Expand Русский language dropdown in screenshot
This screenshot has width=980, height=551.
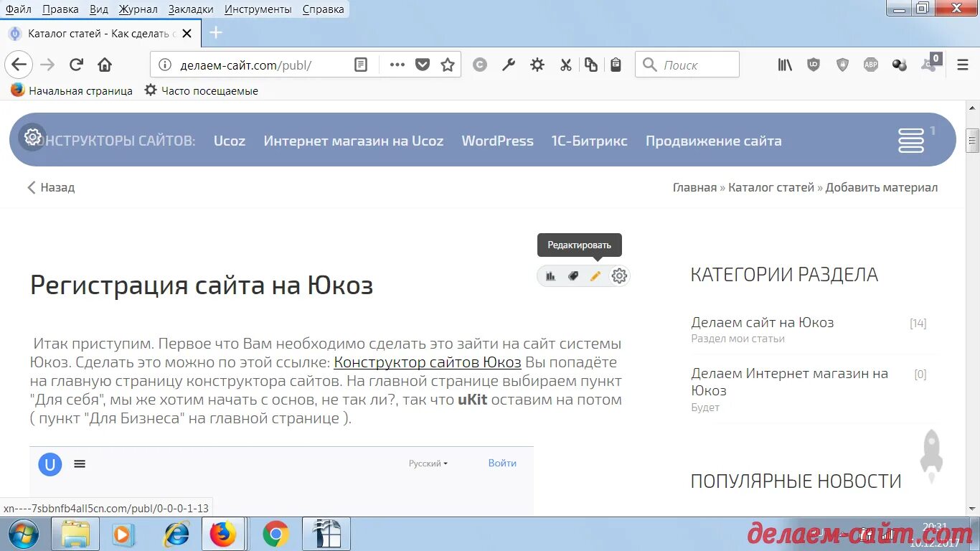(x=428, y=463)
